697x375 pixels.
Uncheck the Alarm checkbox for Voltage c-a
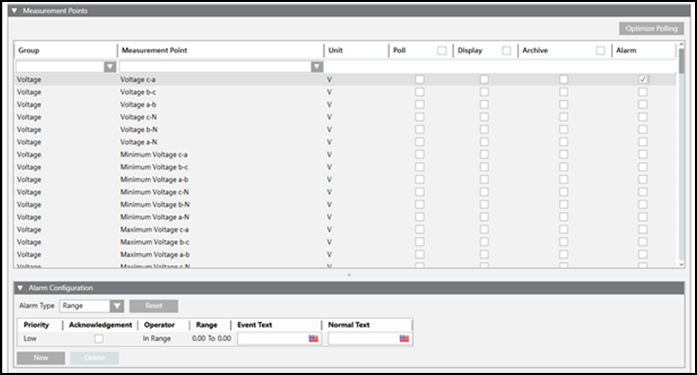[642, 79]
